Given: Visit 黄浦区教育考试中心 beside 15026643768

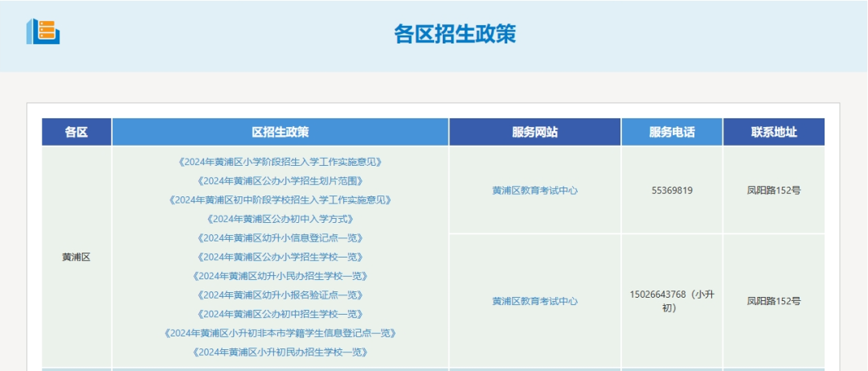Looking at the screenshot, I should click(534, 301).
